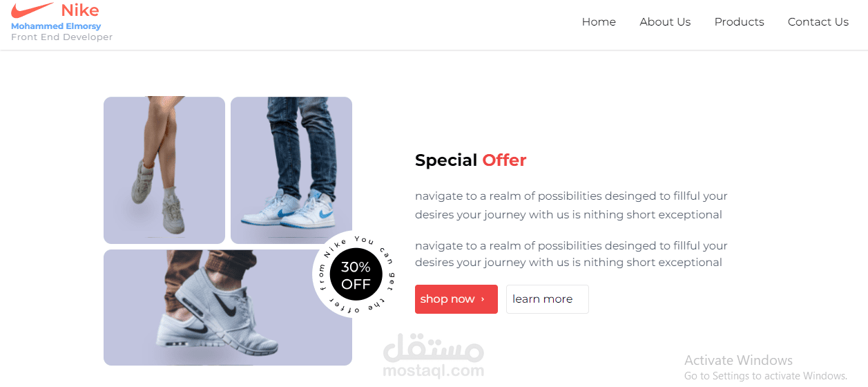Click the red shop now button
Viewport: 868px width, 387px height.
click(x=456, y=299)
